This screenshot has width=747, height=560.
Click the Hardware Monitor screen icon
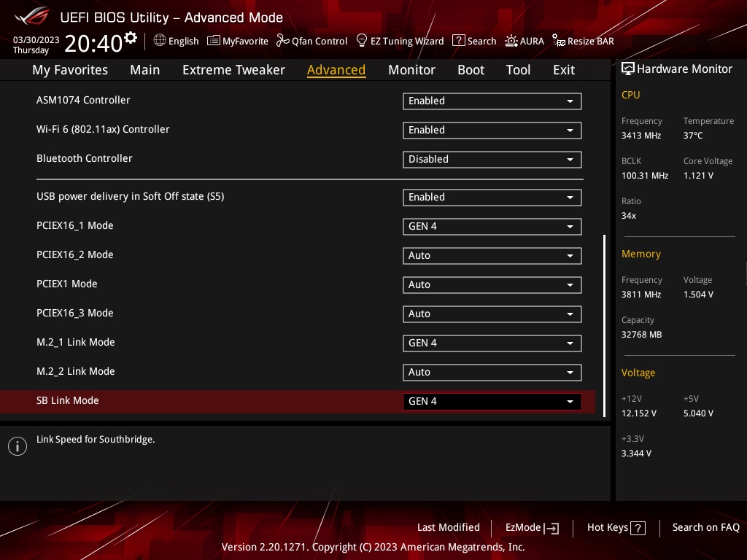point(628,69)
